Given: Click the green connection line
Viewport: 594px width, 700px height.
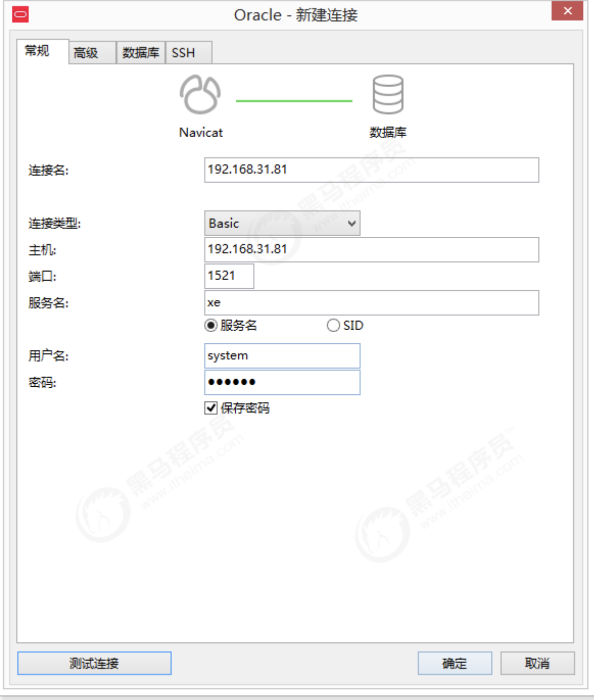Looking at the screenshot, I should (294, 101).
